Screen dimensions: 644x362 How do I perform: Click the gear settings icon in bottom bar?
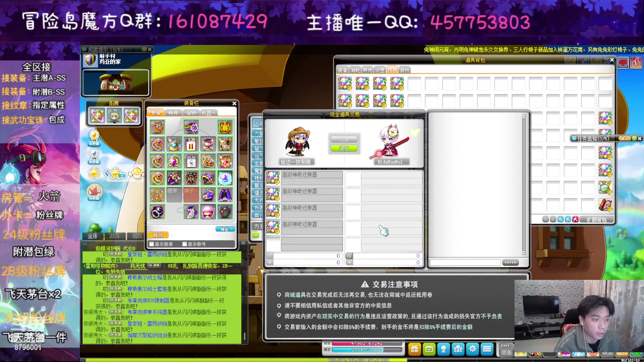coord(473,349)
